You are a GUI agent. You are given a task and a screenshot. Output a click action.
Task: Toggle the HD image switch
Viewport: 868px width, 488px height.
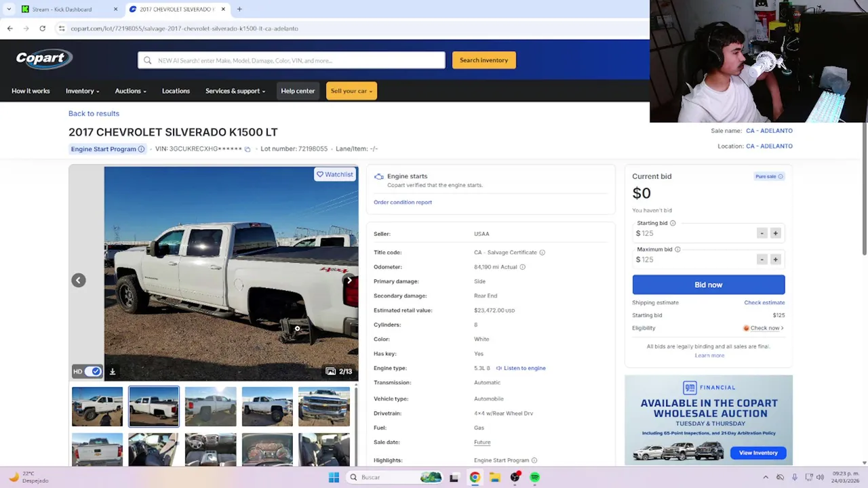93,371
